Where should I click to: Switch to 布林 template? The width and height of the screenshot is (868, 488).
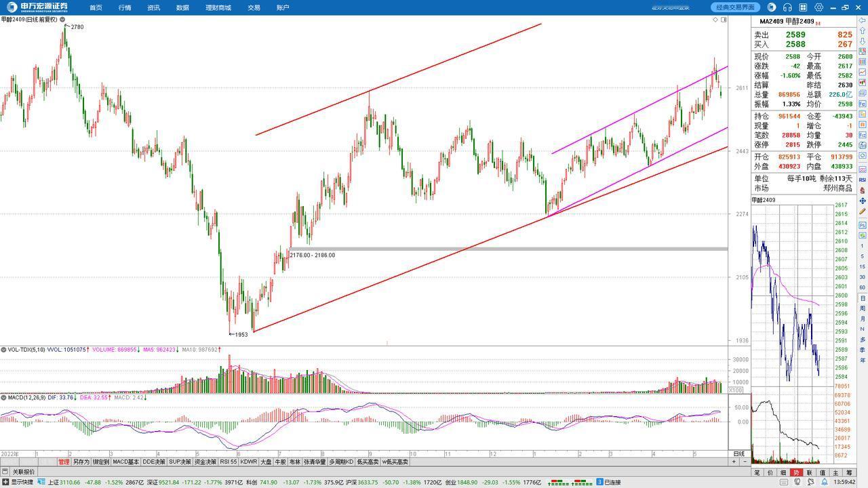[294, 462]
